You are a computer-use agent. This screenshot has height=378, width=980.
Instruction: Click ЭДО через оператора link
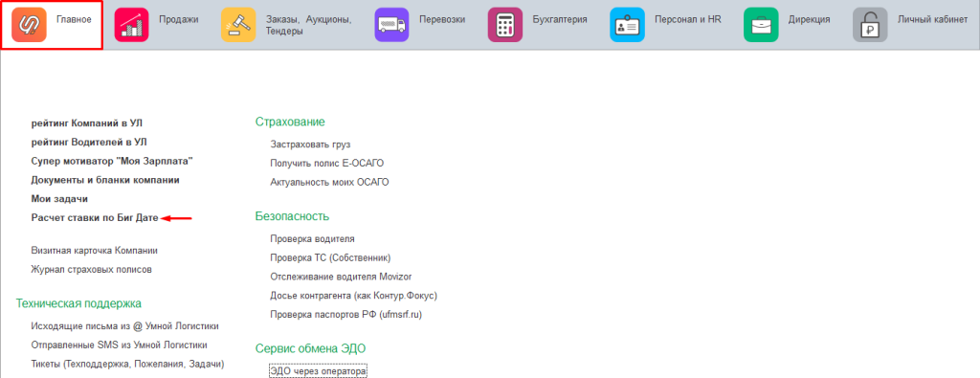point(318,371)
